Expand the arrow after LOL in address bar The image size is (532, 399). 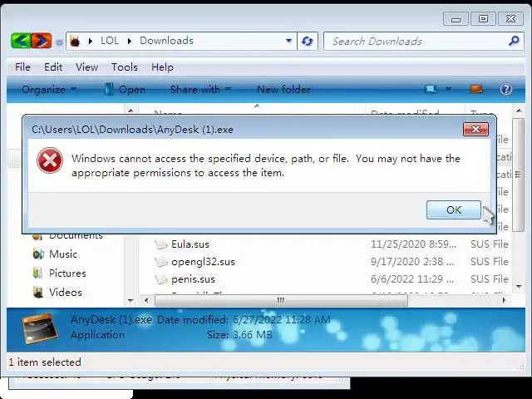pos(130,41)
